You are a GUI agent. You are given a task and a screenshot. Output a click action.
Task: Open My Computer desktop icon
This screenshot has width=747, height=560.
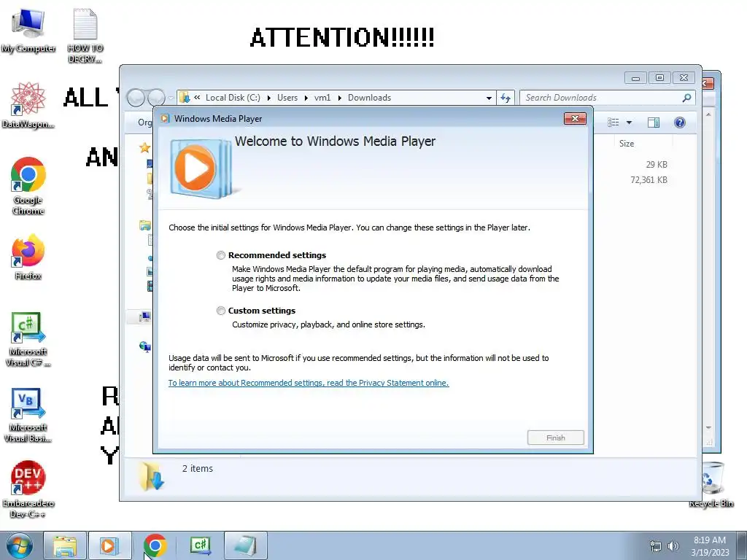pyautogui.click(x=28, y=31)
